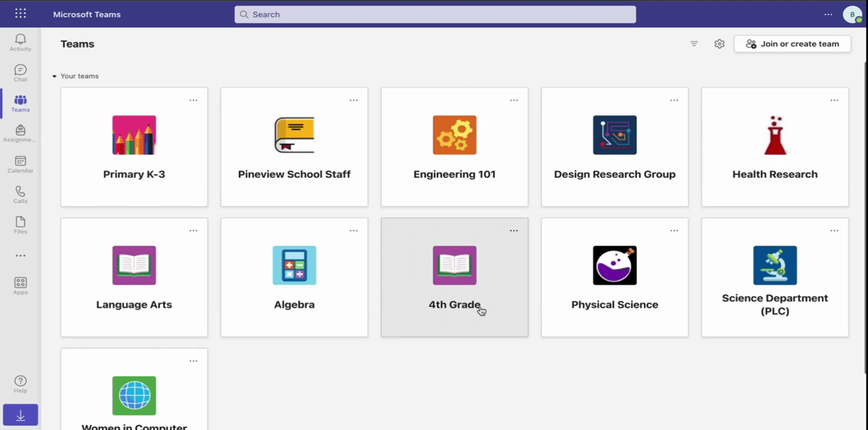This screenshot has height=430, width=868.
Task: Go to Assignments in the sidebar
Action: 20,134
